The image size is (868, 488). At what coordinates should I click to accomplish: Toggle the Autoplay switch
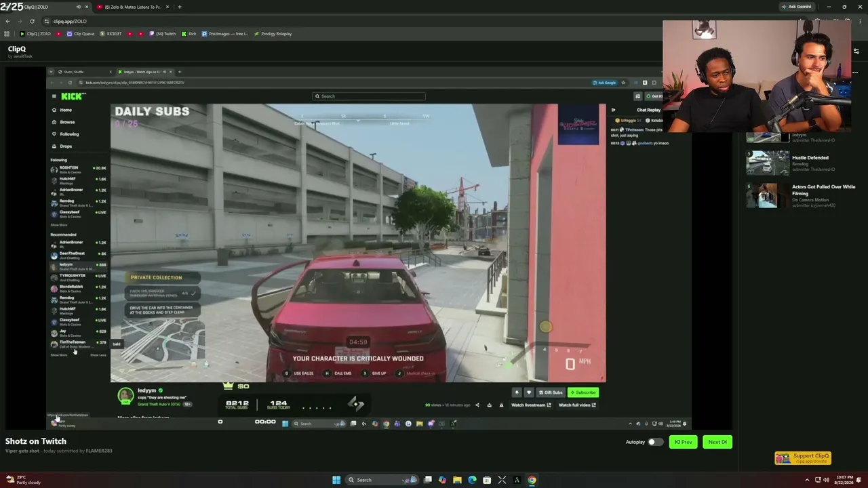click(x=655, y=442)
